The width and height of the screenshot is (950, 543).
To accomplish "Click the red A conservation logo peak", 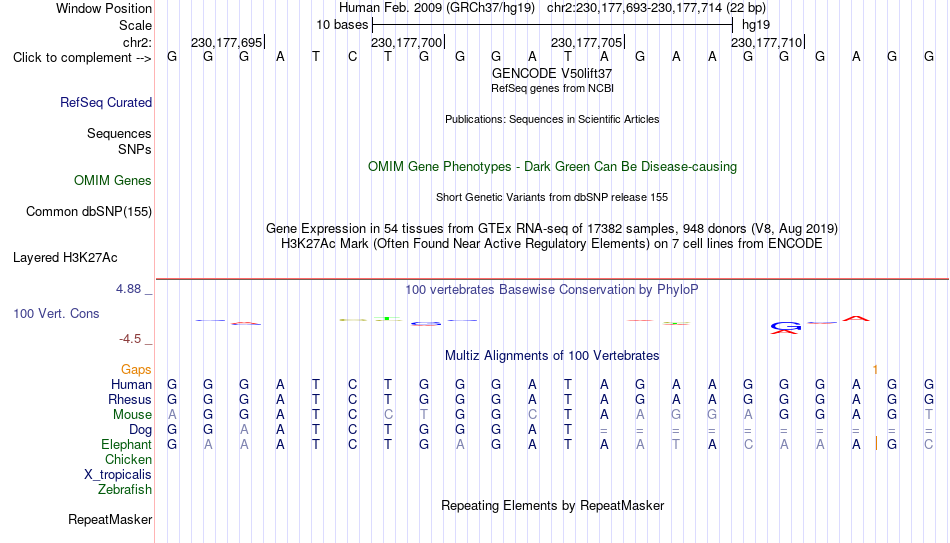I will [856, 318].
